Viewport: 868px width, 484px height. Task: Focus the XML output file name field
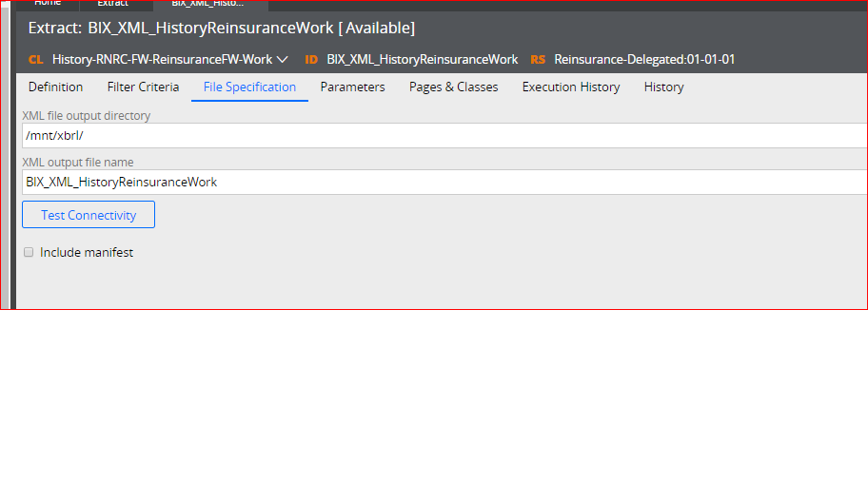pos(444,182)
